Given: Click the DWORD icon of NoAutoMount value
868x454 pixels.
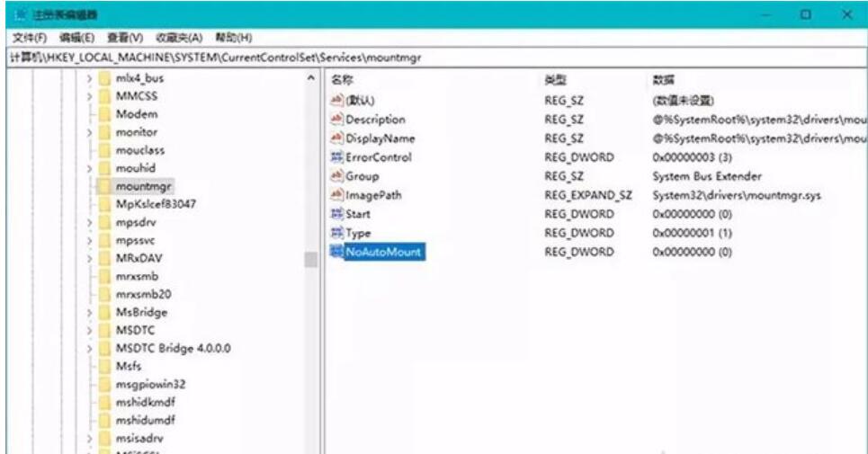Looking at the screenshot, I should point(336,252).
